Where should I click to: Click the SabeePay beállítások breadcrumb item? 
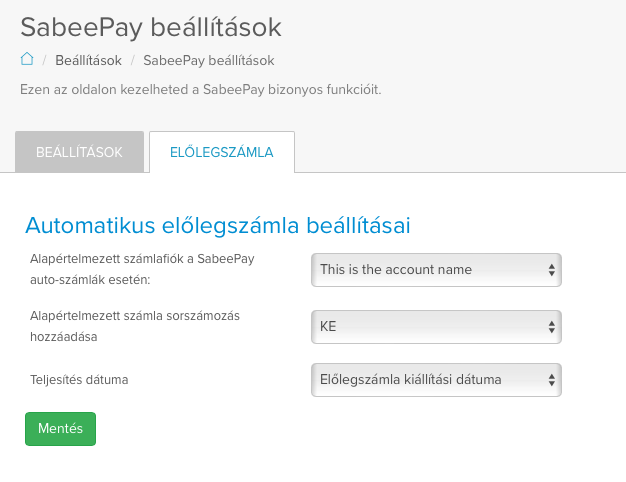click(x=208, y=60)
